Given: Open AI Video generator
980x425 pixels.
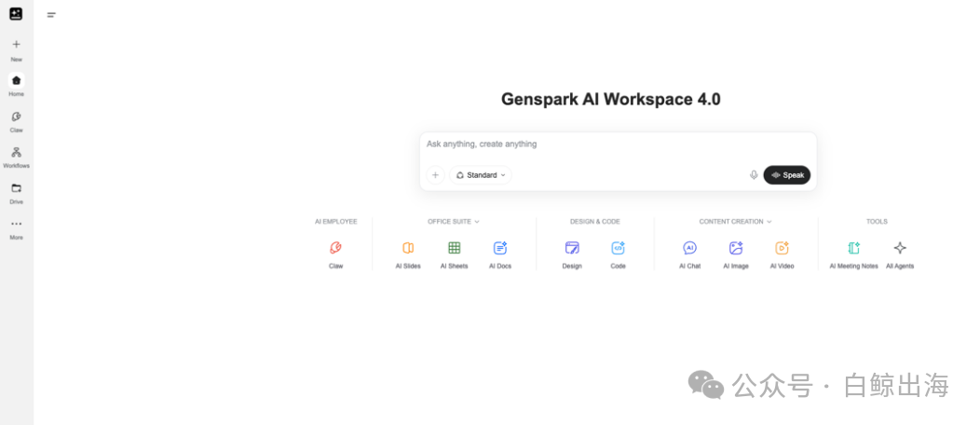Looking at the screenshot, I should coord(782,254).
